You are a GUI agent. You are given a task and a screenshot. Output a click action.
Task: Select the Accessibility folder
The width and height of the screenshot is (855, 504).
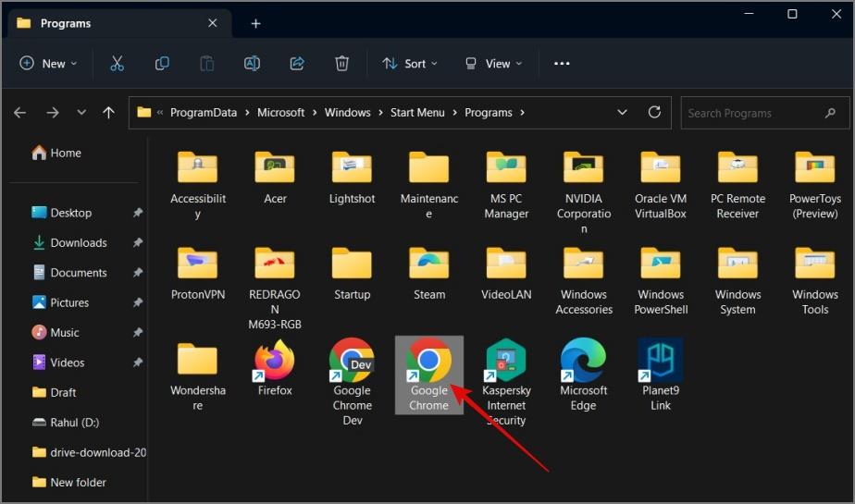pos(197,185)
